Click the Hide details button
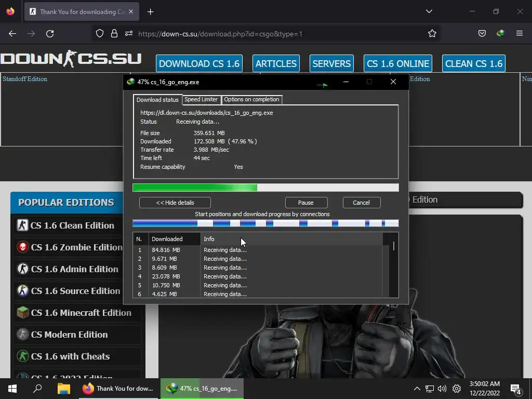Screen dimensions: 532x399 pyautogui.click(x=175, y=203)
